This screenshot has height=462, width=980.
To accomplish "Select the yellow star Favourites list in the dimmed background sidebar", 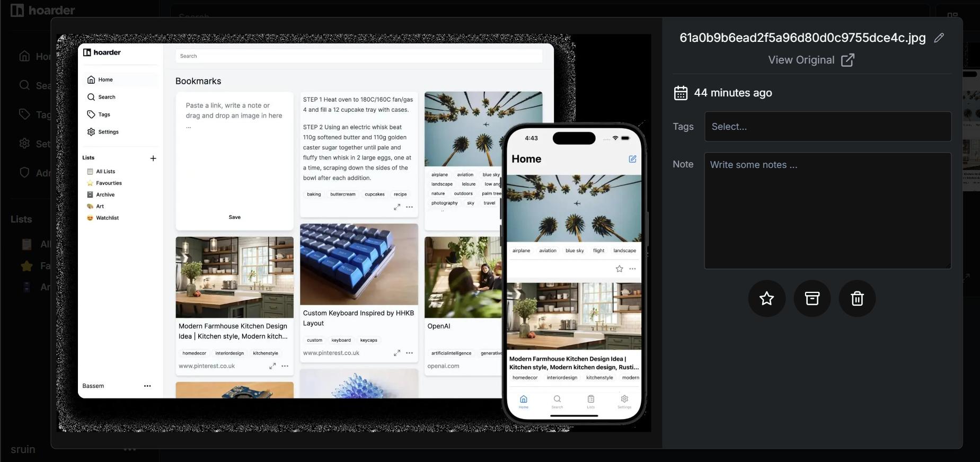I will coord(27,266).
